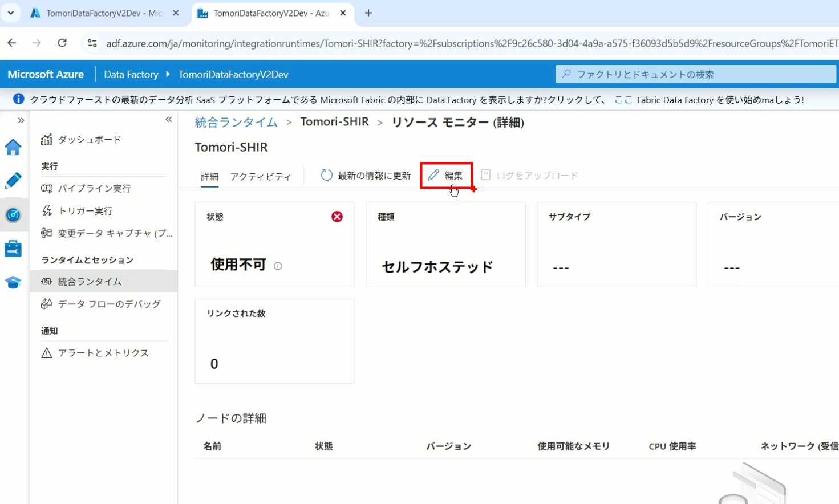
Task: Click the red error status icon
Action: pyautogui.click(x=337, y=217)
